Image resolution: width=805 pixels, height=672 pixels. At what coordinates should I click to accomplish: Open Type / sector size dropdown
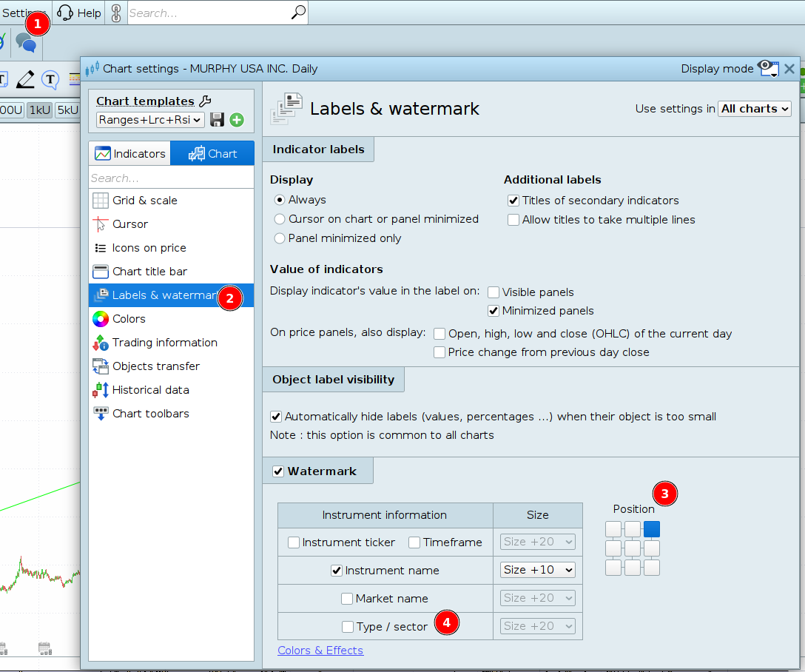point(537,626)
